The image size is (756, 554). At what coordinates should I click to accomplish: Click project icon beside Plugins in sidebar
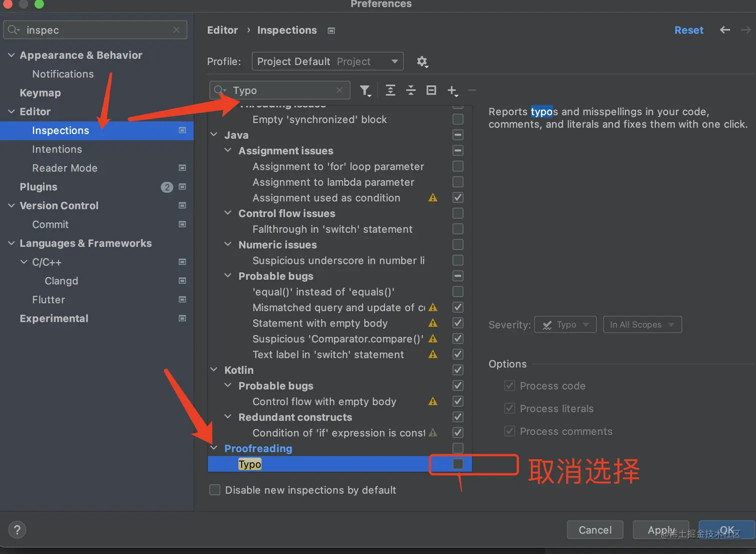tap(182, 187)
